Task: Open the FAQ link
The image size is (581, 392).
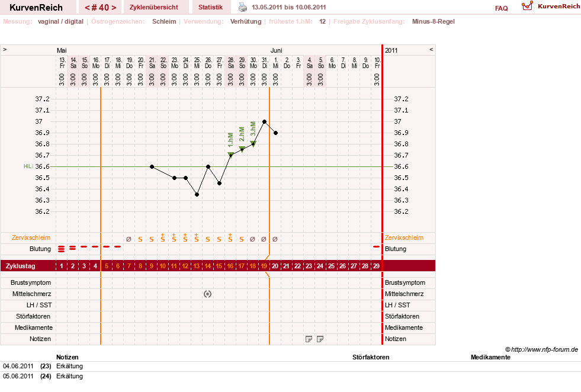Action: (501, 8)
